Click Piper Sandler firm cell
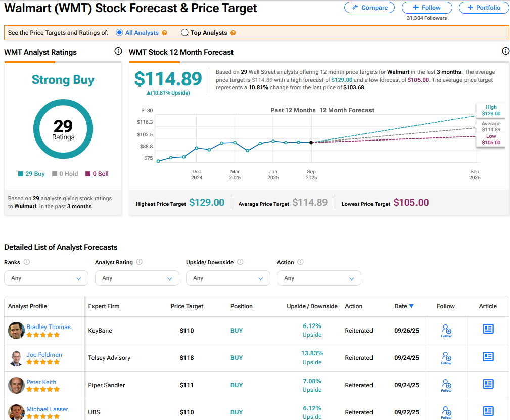This screenshot has height=420, width=510. [106, 385]
